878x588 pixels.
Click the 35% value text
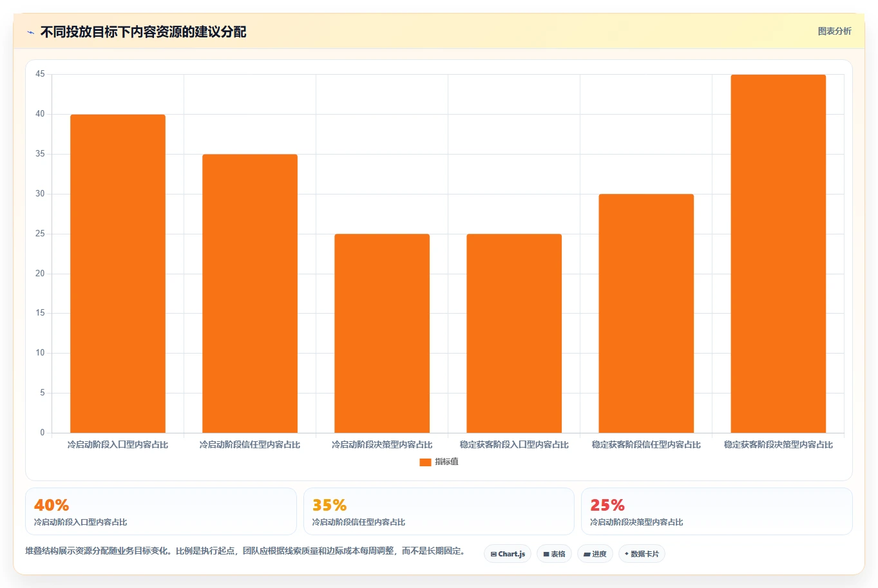[x=329, y=505]
